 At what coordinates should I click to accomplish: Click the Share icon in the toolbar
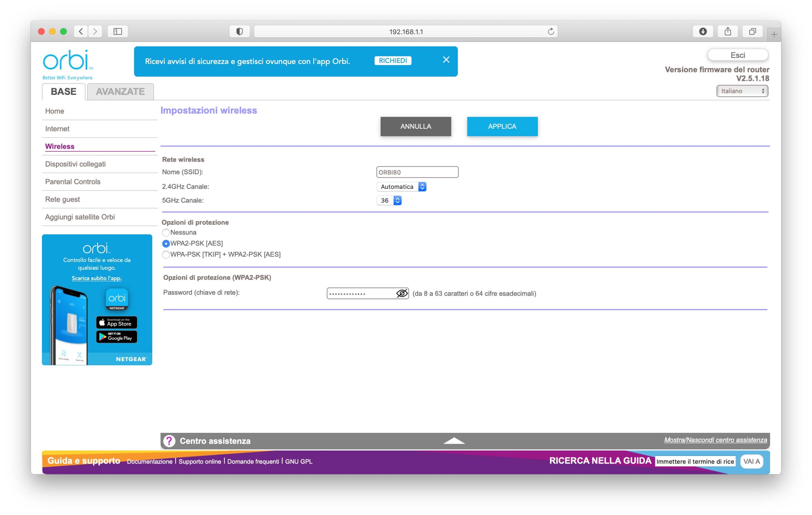tap(728, 31)
